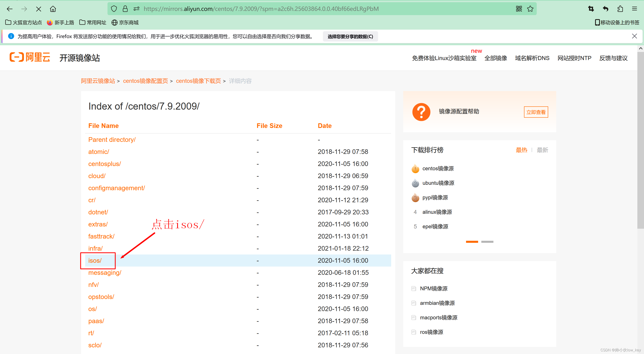644x354 pixels.
Task: Open 免费体验Linux沙箱实验室 menu item
Action: click(444, 58)
